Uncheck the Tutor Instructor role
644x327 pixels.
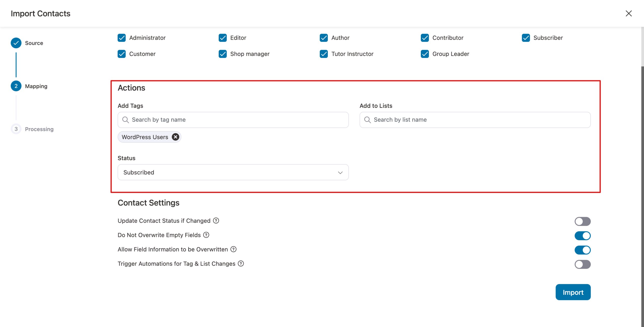pos(324,54)
